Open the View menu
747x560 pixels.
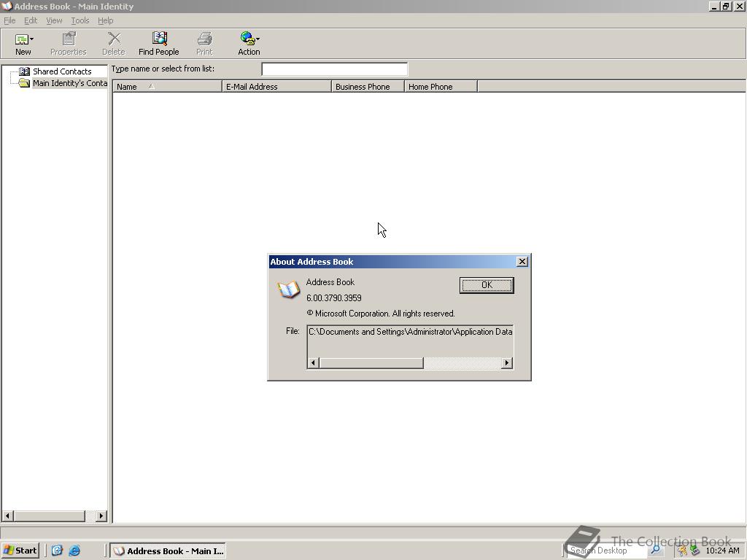pyautogui.click(x=54, y=20)
